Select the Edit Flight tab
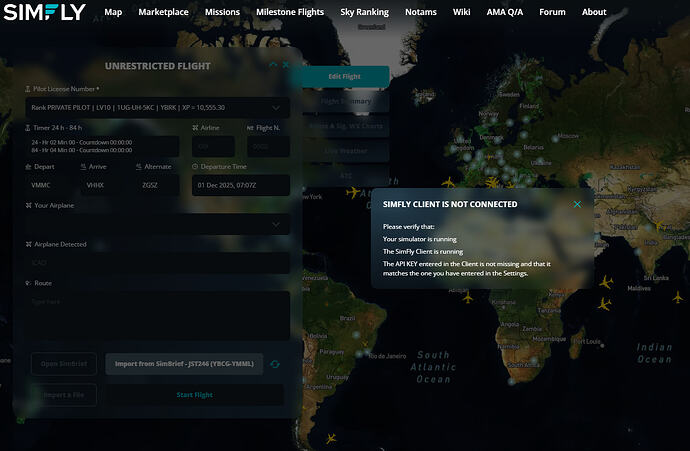Screen dimensions: 690x451 (x=345, y=76)
